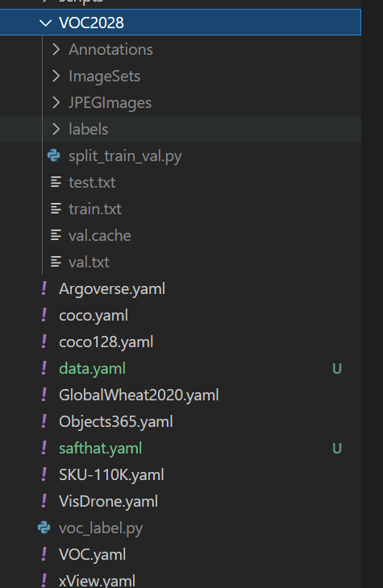
Task: Click the U status badge for data.yaml
Action: point(337,369)
